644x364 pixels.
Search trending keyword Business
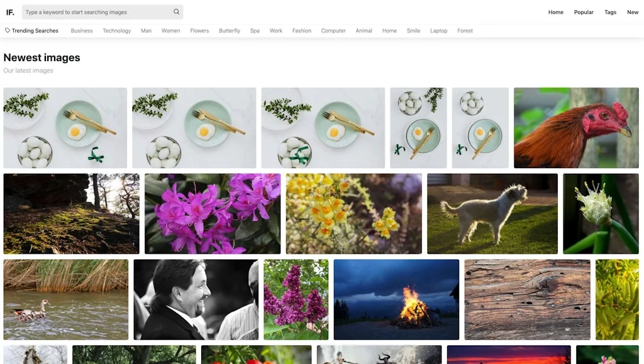pos(81,30)
